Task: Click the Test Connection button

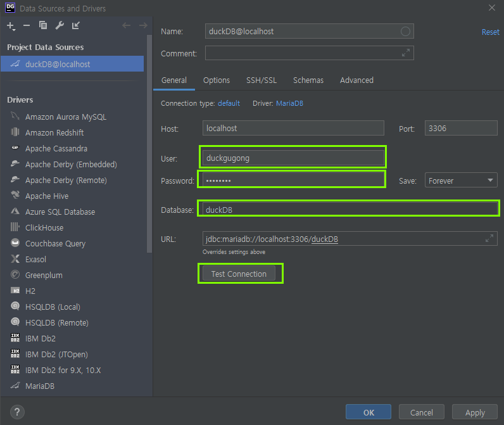Action: coord(239,274)
